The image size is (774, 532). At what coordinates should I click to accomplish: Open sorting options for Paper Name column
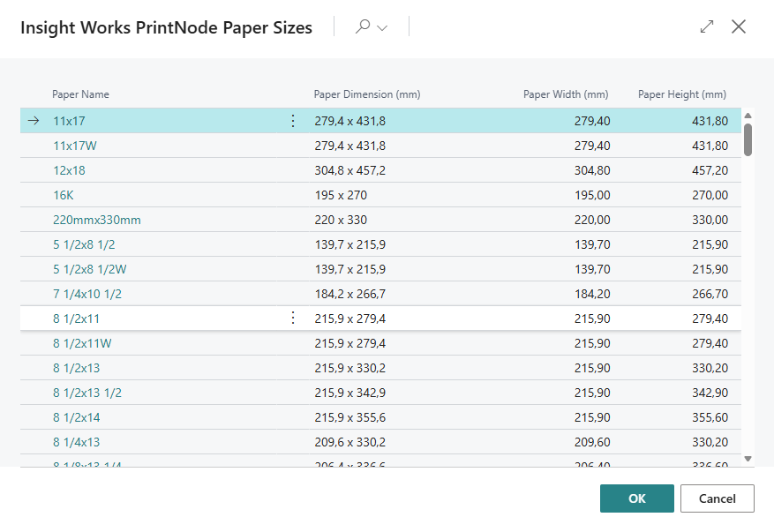[x=80, y=94]
